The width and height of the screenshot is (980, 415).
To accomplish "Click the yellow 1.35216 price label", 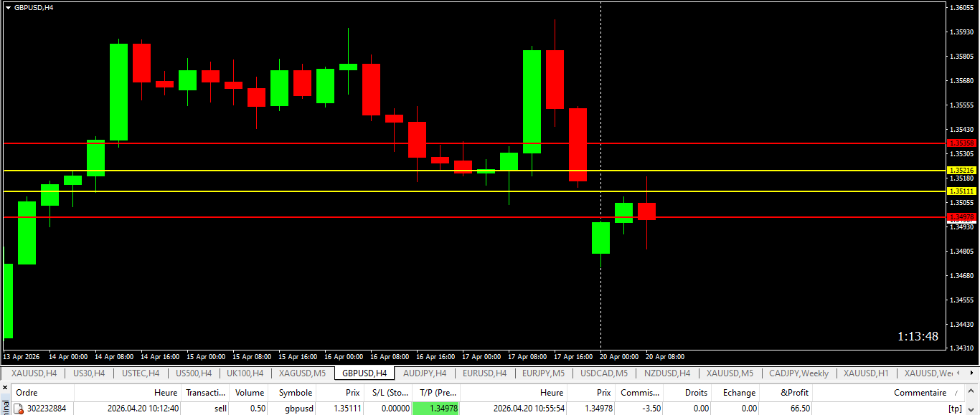I will pyautogui.click(x=962, y=171).
